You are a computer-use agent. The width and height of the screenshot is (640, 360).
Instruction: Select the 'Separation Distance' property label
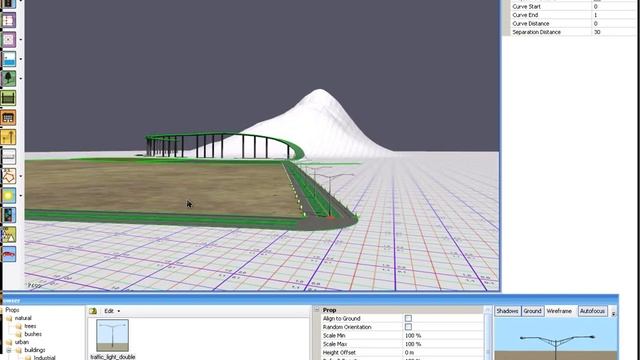point(536,32)
